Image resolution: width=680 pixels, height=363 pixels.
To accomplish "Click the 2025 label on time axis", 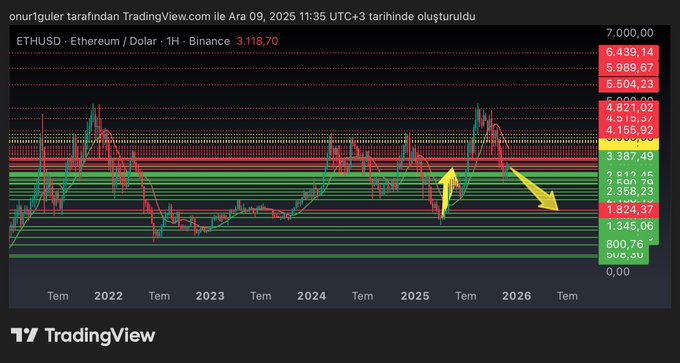I will (415, 296).
